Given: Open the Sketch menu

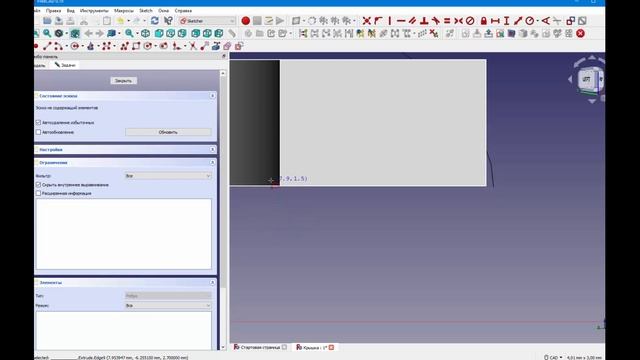Looking at the screenshot, I should 146,11.
